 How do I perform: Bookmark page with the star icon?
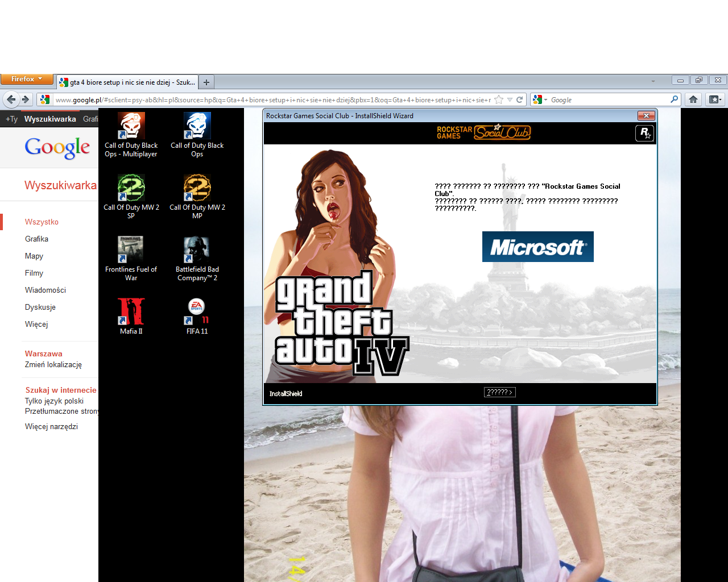[x=499, y=99]
